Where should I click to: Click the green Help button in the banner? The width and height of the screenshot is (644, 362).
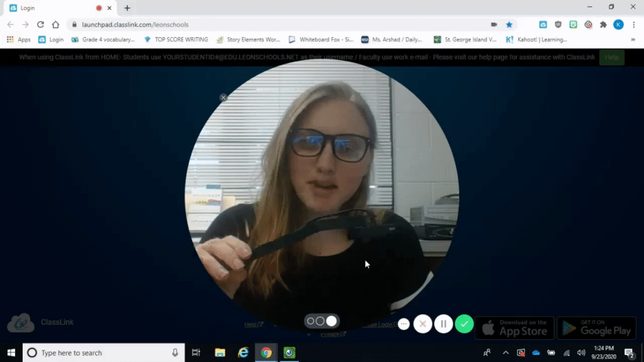612,57
